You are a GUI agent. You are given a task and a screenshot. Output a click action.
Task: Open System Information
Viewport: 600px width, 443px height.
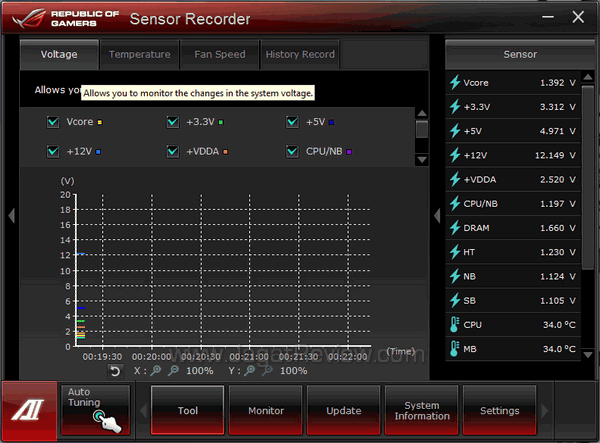(422, 410)
